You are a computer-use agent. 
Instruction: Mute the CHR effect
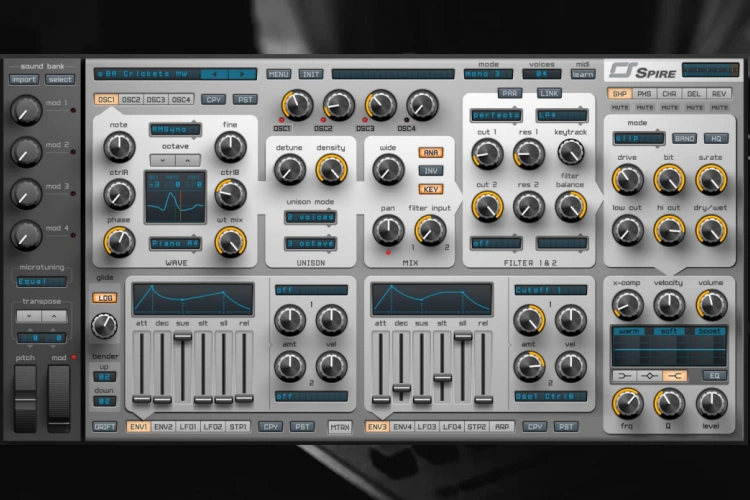[670, 108]
